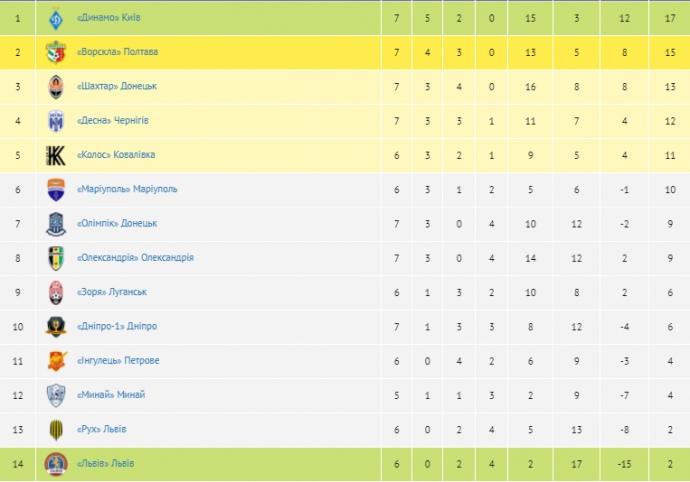690x482 pixels.
Task: Click the Mariupol club crest
Action: 56,189
